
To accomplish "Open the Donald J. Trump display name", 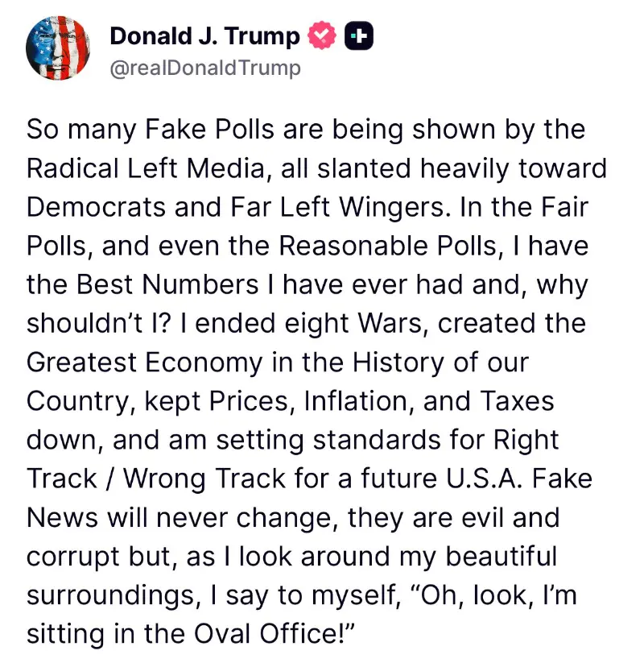I will [x=204, y=36].
